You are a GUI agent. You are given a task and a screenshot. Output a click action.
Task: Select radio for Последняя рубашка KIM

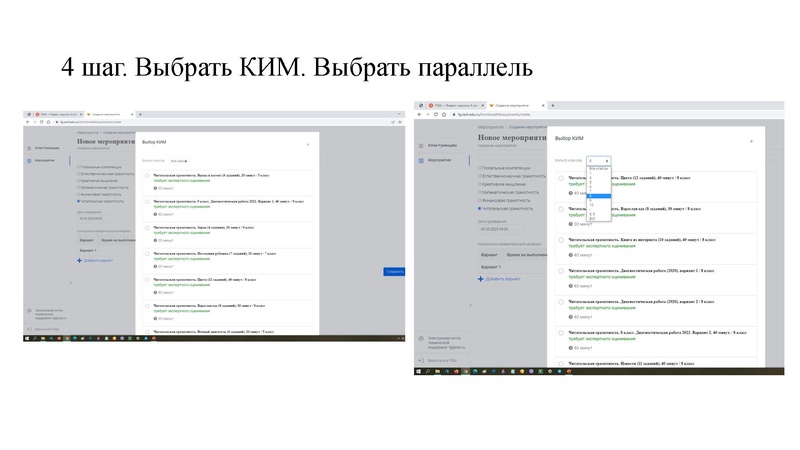point(148,254)
